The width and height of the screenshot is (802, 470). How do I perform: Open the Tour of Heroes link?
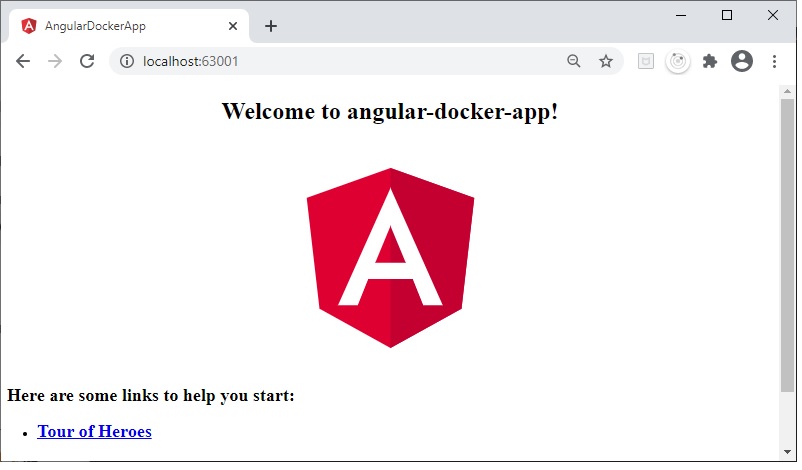click(95, 432)
